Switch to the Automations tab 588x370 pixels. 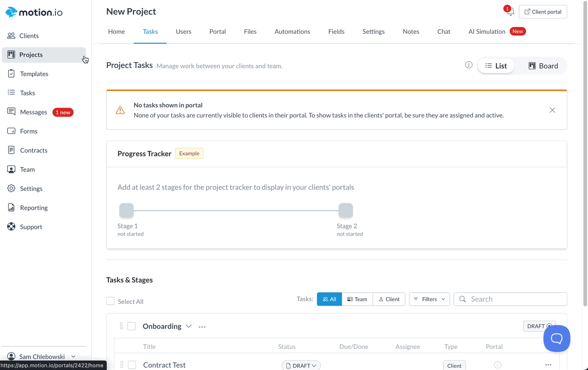click(x=292, y=32)
